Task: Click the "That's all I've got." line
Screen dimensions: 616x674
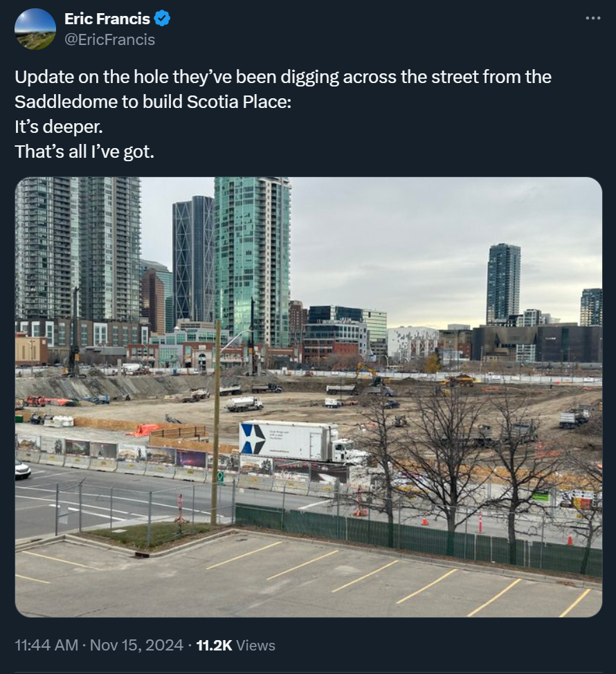Action: (x=84, y=152)
